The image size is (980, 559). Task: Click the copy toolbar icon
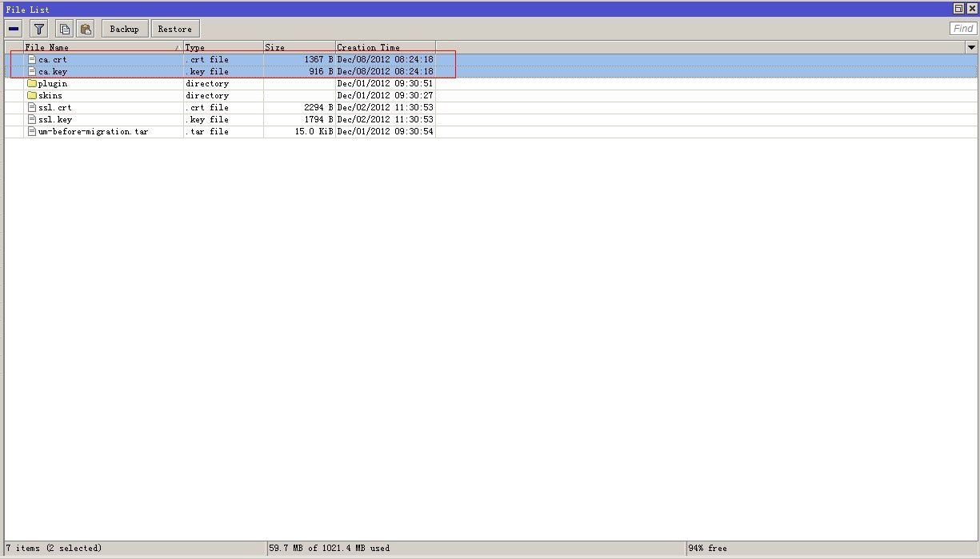click(64, 29)
